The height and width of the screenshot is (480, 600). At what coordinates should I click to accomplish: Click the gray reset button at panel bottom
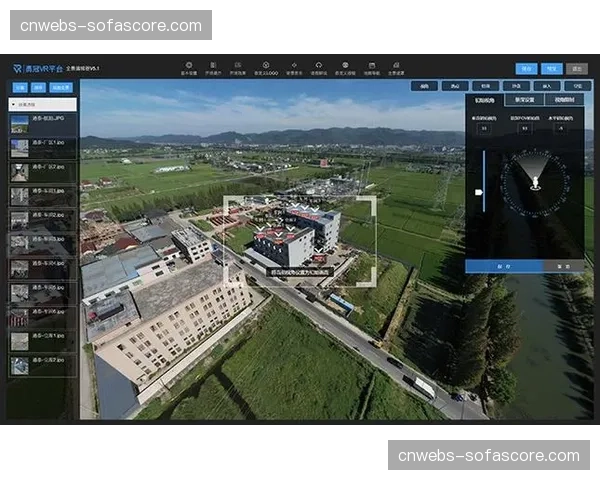(564, 266)
